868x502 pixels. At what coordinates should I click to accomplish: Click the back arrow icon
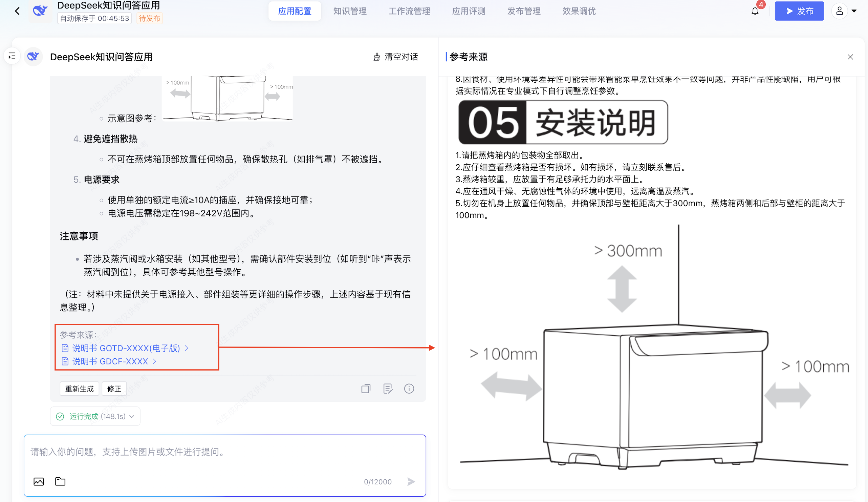17,12
